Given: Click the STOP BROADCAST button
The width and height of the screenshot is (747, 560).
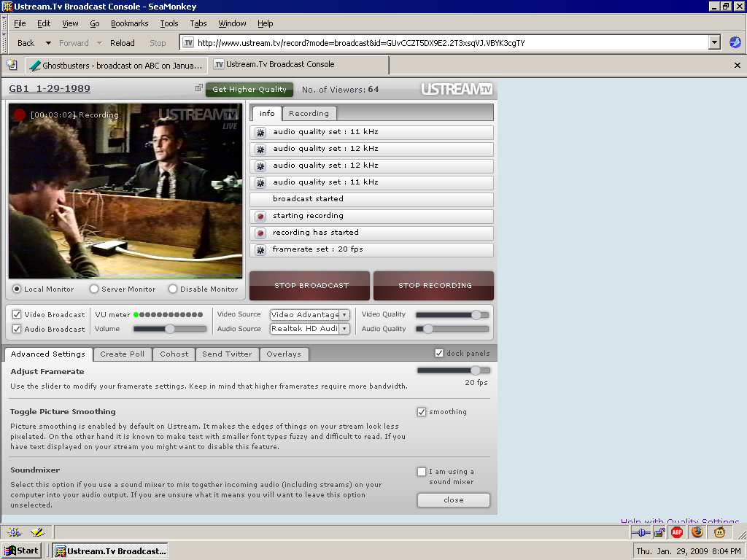Looking at the screenshot, I should 309,286.
